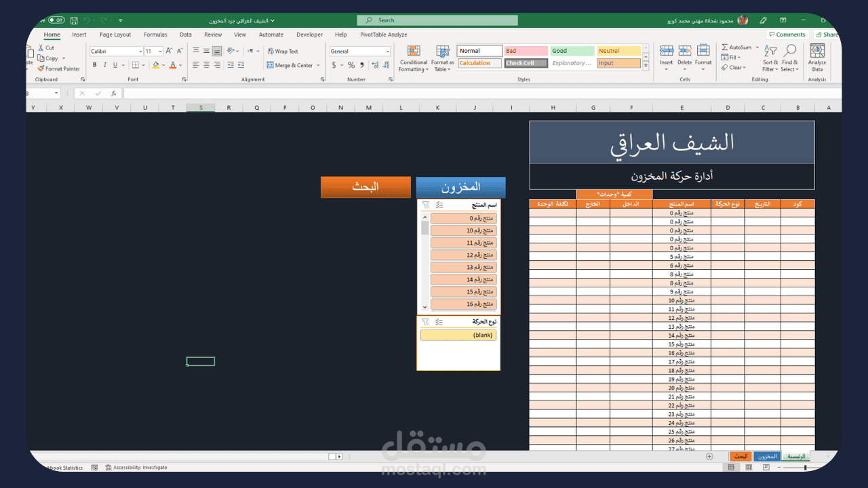Toggle the AutoSave switch

(x=57, y=20)
